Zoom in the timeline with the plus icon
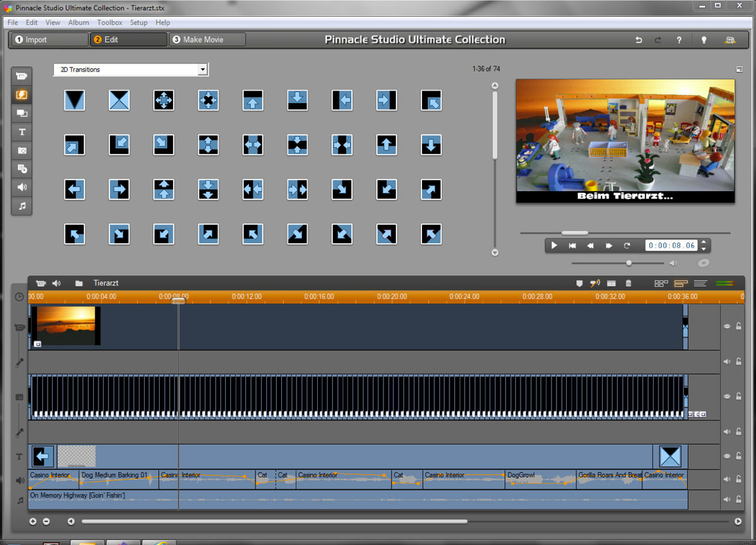756x545 pixels. click(x=33, y=521)
